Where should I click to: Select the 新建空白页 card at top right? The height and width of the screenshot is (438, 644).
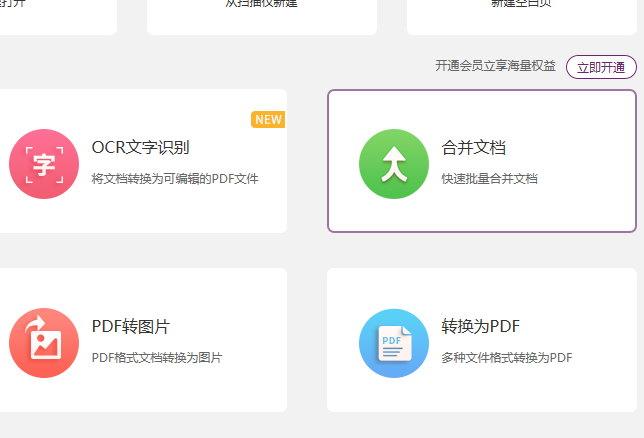tap(522, 12)
